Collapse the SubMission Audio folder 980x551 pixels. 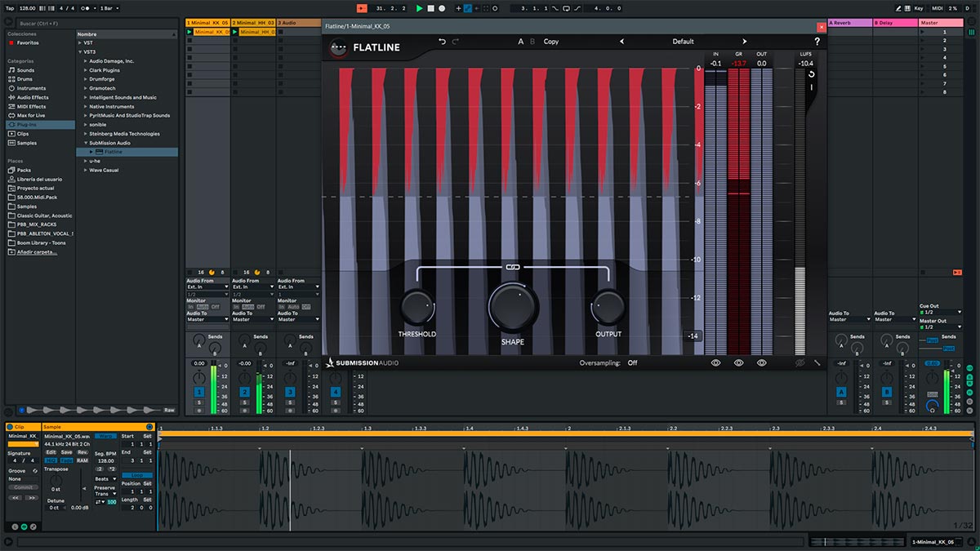tap(86, 143)
